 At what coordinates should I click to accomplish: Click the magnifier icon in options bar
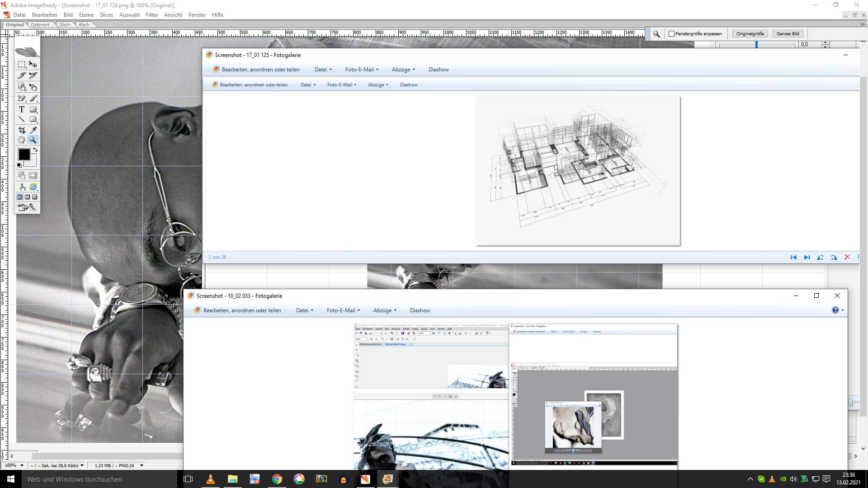[x=656, y=34]
